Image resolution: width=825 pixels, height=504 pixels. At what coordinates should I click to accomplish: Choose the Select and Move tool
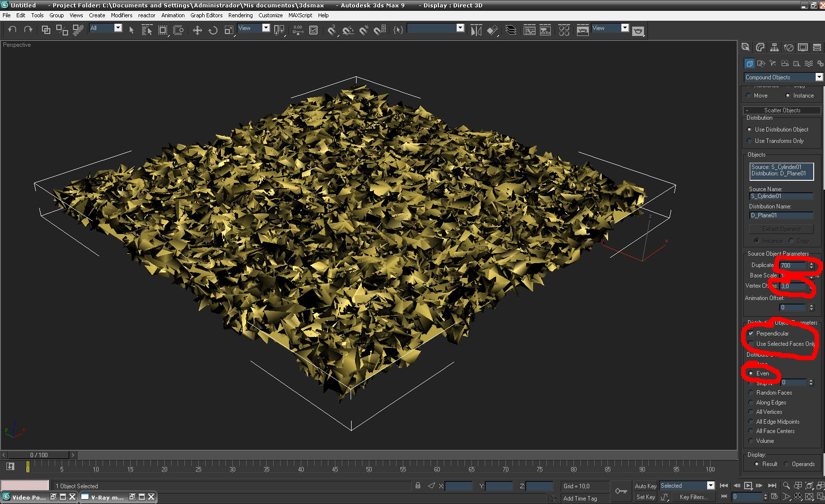197,30
